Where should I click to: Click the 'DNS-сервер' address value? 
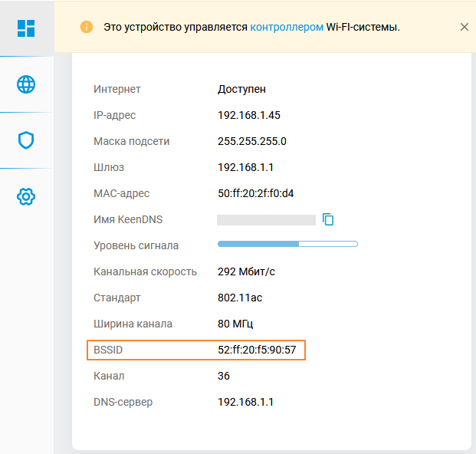(245, 402)
